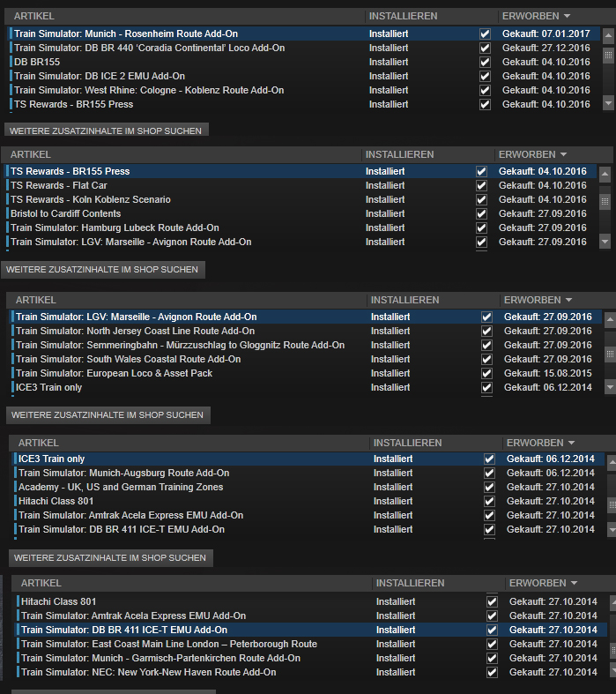Click scrollbar thumb in the South Wales Coastal list
Viewport: 616px width, 694px height.
click(610, 354)
